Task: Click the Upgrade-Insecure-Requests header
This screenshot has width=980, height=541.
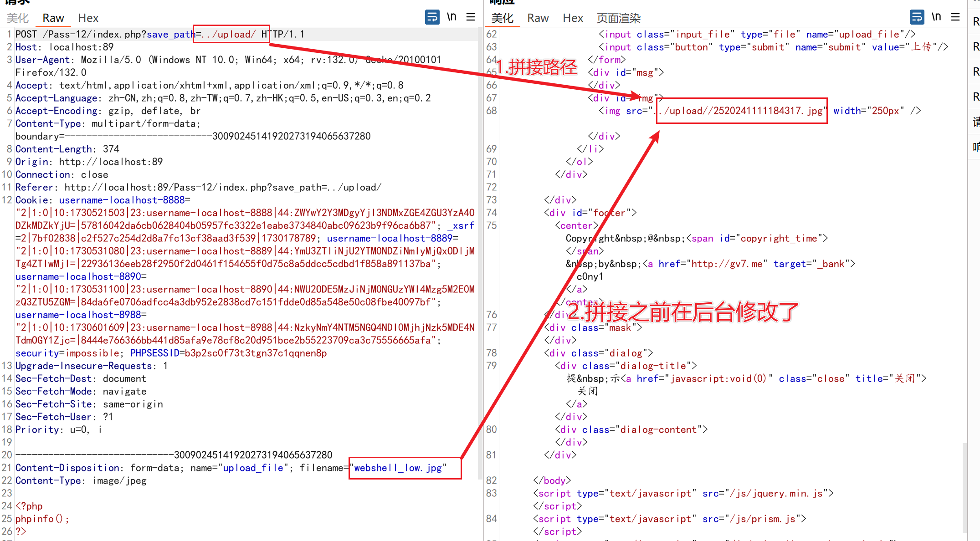Action: (92, 366)
